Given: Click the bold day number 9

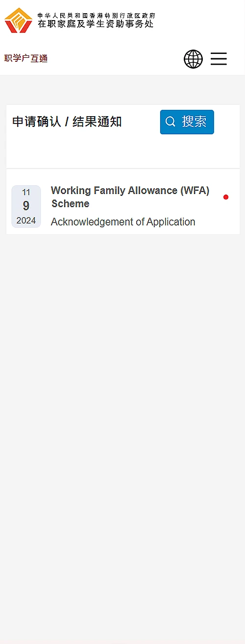Looking at the screenshot, I should (x=26, y=206).
